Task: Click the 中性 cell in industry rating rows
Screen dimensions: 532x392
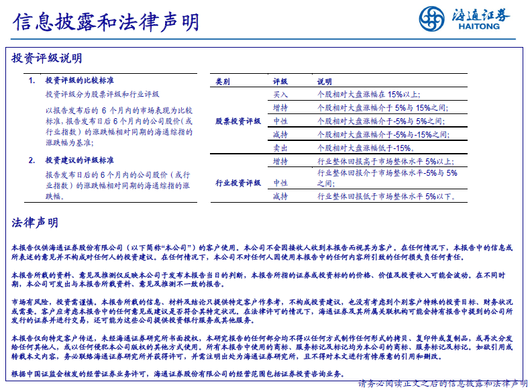Action: (280, 183)
